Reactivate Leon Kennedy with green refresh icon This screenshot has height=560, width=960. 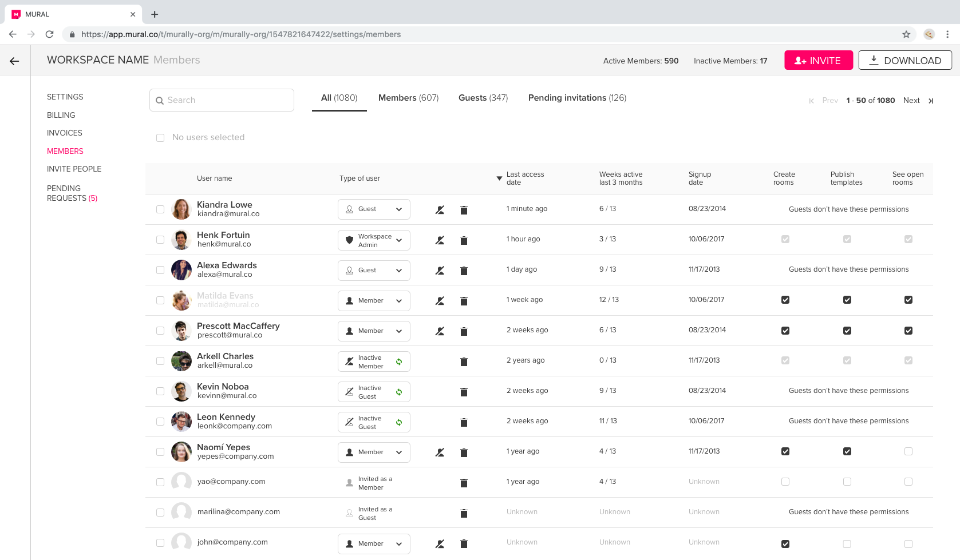click(x=399, y=422)
